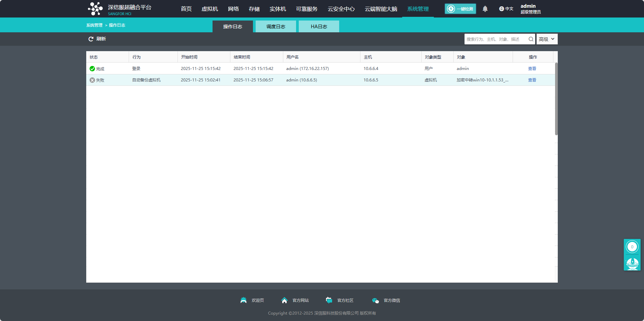Select the 自动备份虚拟机 action cell
The height and width of the screenshot is (321, 644).
(x=146, y=80)
